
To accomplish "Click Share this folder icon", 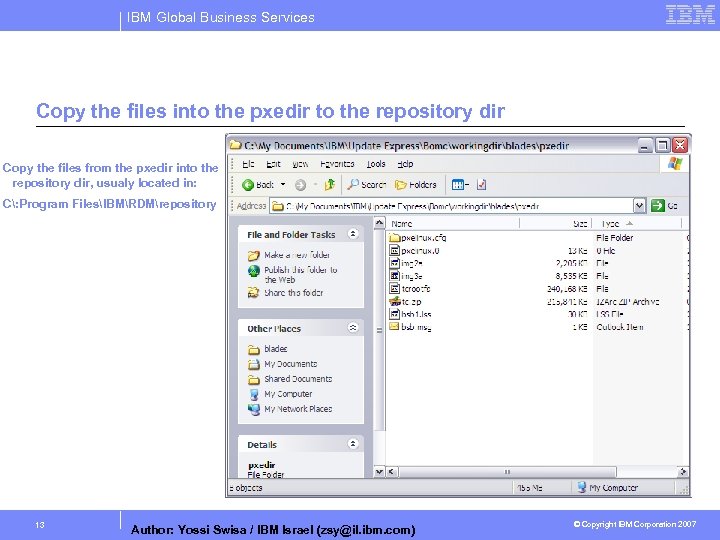I will pyautogui.click(x=253, y=292).
